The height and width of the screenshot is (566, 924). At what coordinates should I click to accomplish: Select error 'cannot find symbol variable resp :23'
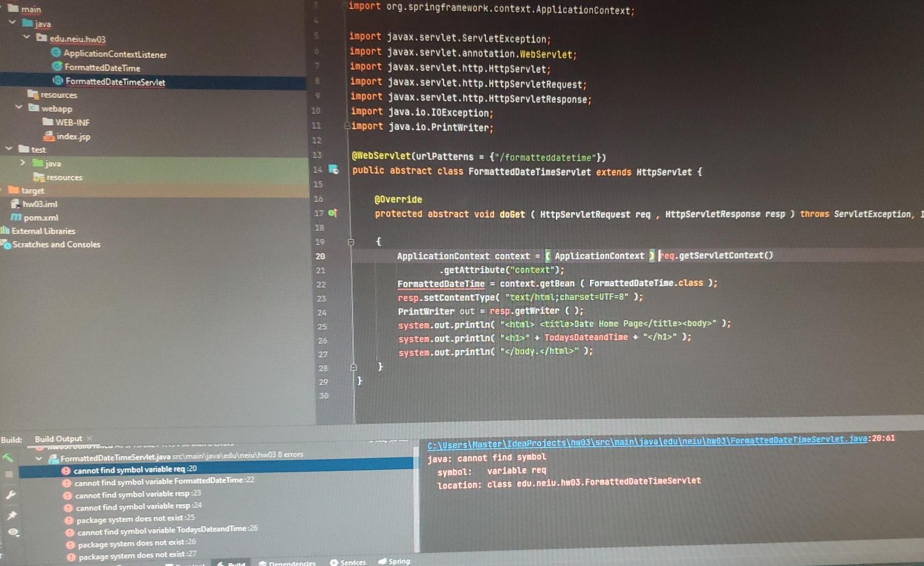pyautogui.click(x=138, y=494)
